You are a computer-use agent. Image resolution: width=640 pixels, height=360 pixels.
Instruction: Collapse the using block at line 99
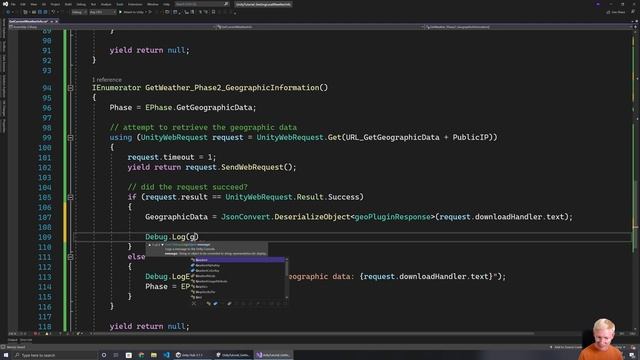point(70,138)
